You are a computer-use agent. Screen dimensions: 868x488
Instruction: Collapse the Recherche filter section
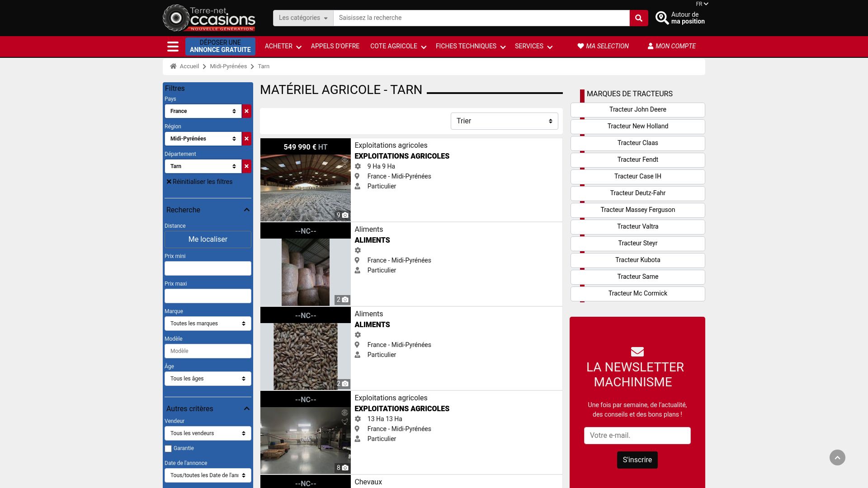pyautogui.click(x=246, y=210)
